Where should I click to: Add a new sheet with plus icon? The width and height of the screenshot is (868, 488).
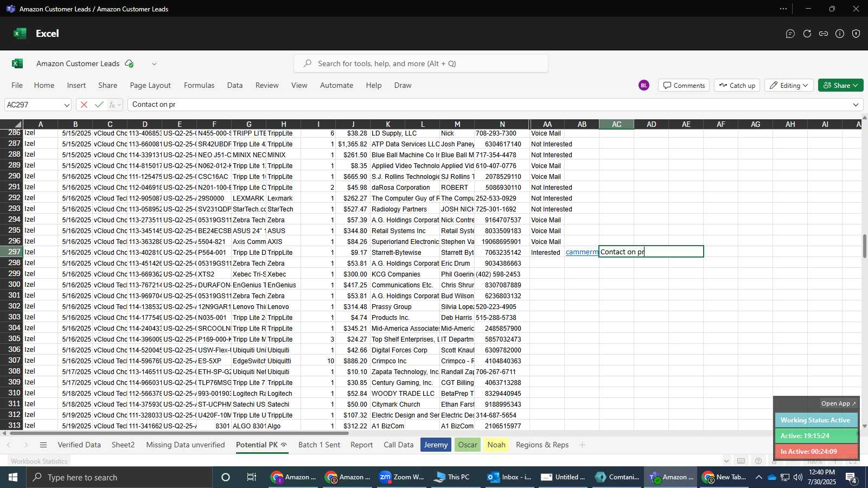click(x=583, y=445)
